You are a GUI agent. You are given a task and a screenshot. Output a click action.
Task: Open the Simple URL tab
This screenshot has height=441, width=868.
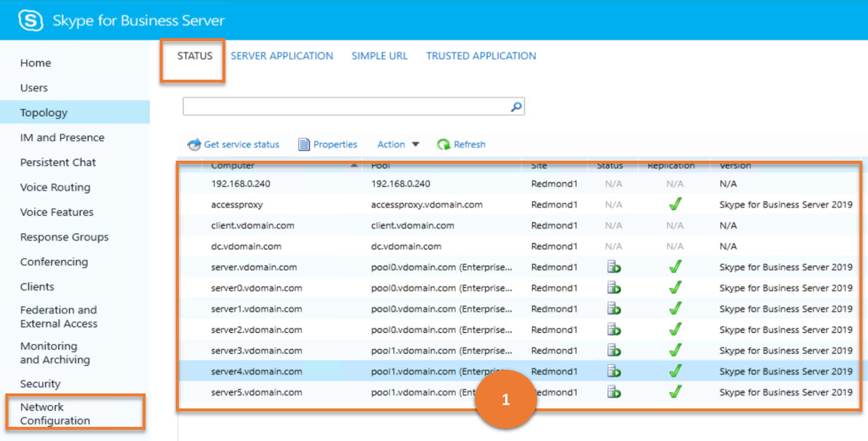coord(379,56)
